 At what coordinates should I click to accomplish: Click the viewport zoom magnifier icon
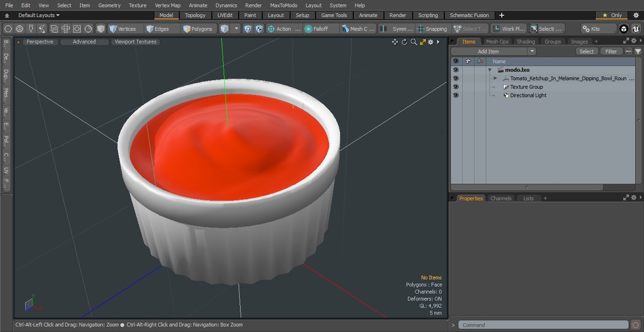click(414, 42)
